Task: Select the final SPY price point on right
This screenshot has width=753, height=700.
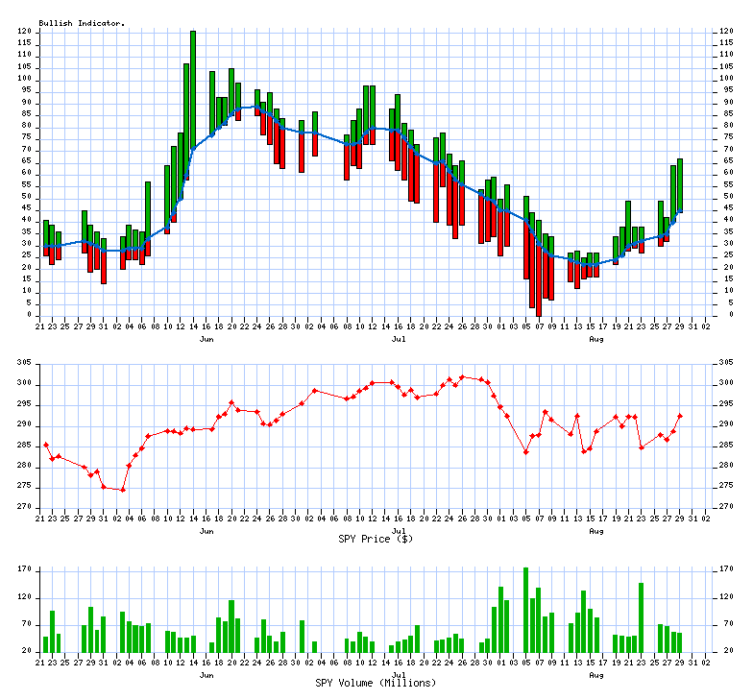Action: coord(680,416)
